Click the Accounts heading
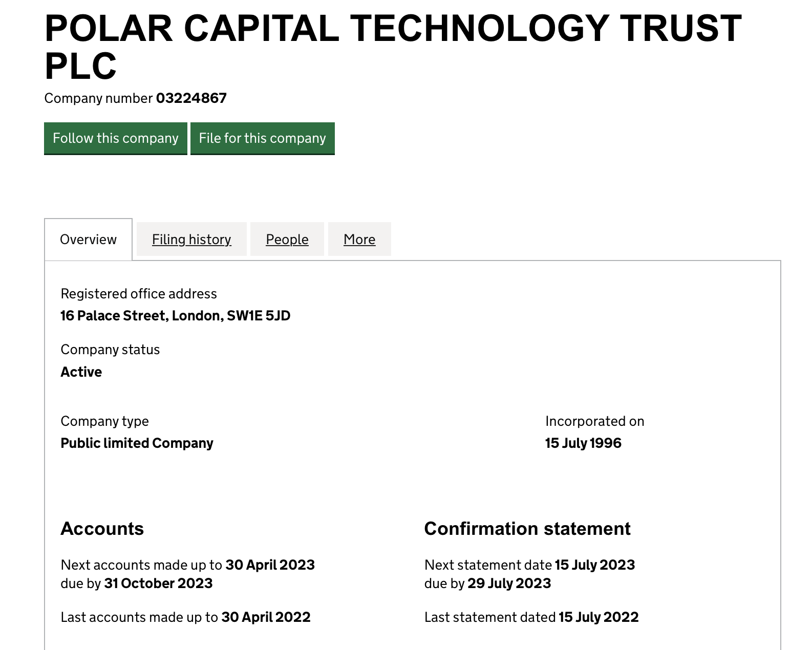Image resolution: width=812 pixels, height=650 pixels. click(102, 529)
